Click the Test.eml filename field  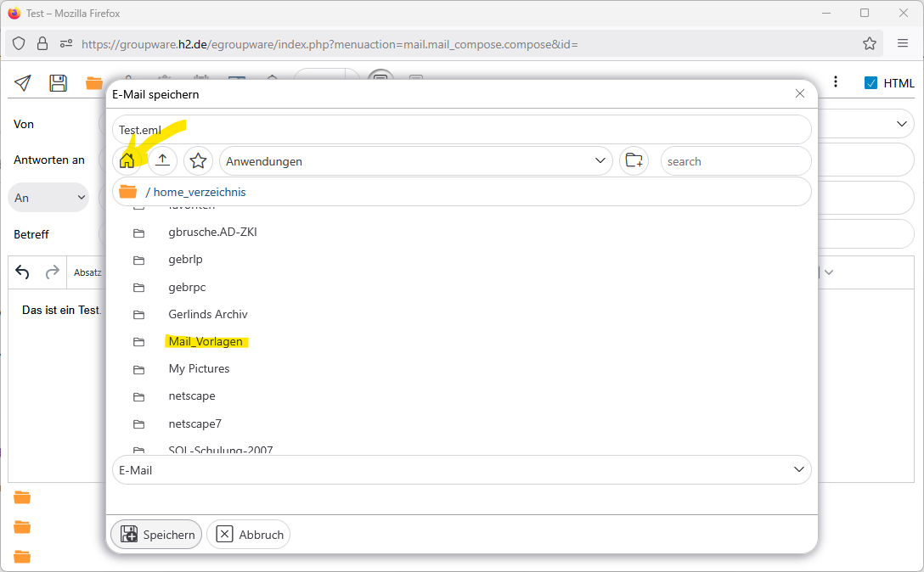461,130
